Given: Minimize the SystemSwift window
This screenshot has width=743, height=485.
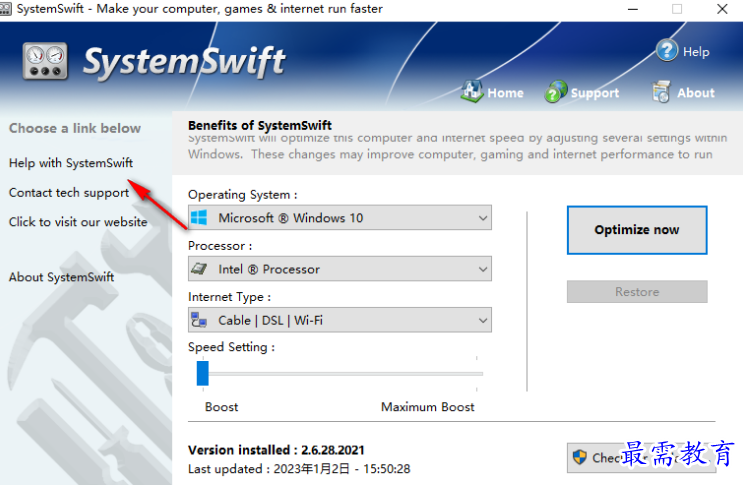Looking at the screenshot, I should coord(633,9).
